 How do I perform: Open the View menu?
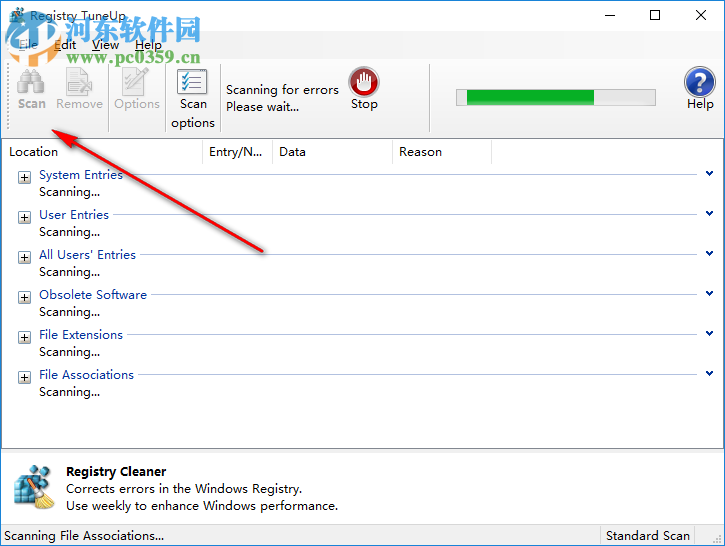coord(105,45)
